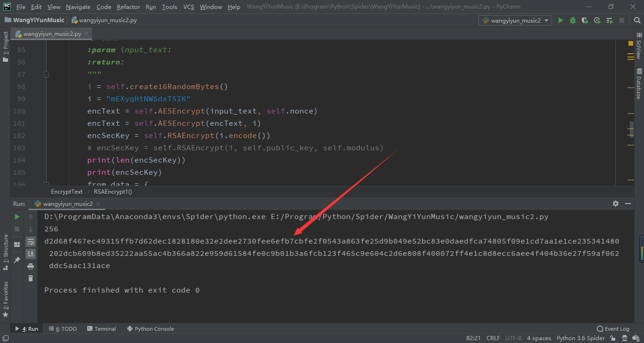Open the Database side panel
Screen dimensions: 644x343
[x=639, y=84]
